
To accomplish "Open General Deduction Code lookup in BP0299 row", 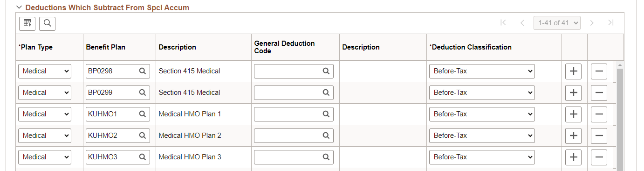I will [326, 93].
